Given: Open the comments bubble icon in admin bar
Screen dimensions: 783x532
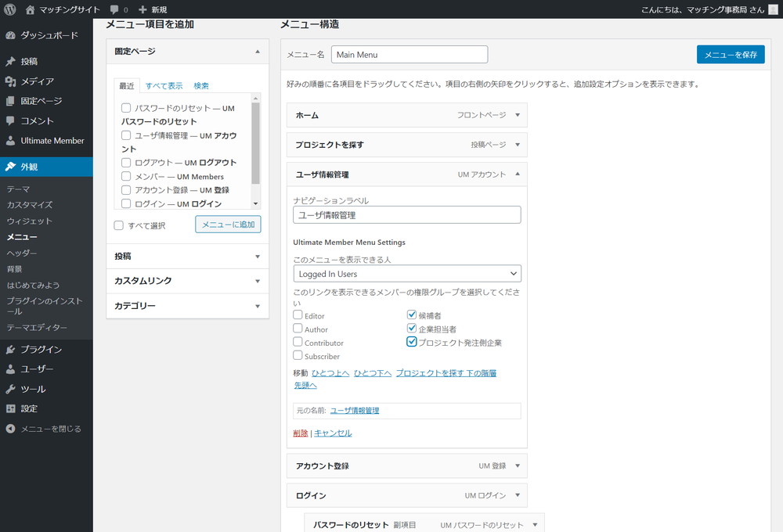Looking at the screenshot, I should click(114, 9).
